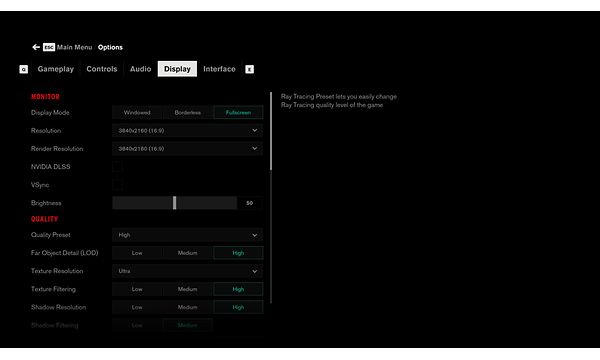Viewport: 600px width, 360px height.
Task: Open the Resolution dropdown
Action: (188, 130)
